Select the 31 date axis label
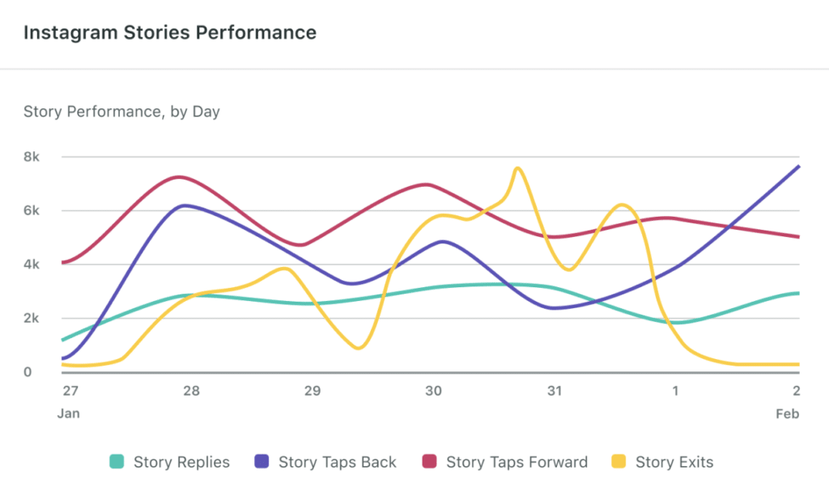Screen dimensions: 829x504 tap(555, 392)
